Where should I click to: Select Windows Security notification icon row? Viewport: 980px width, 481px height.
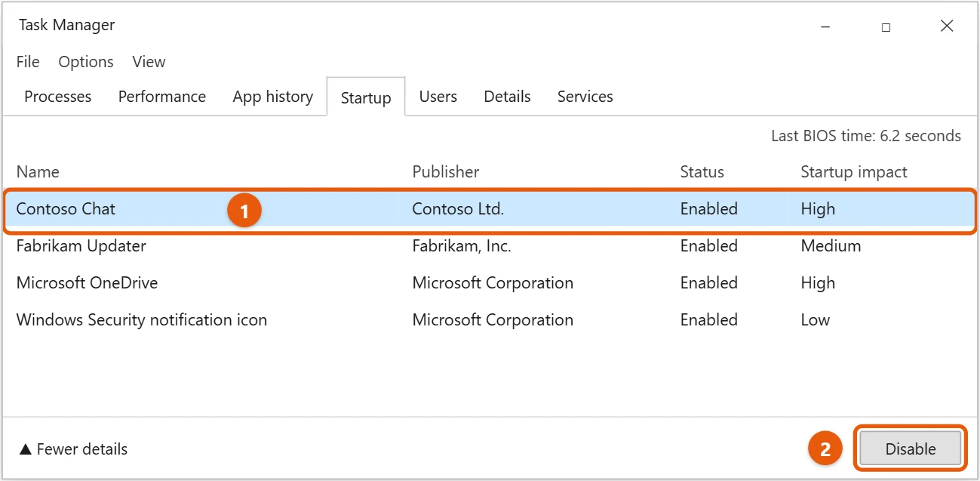(490, 320)
